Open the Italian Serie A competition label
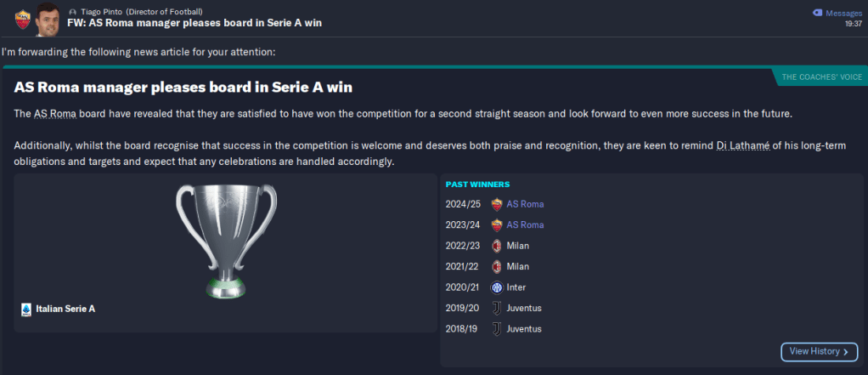The width and height of the screenshot is (868, 375). click(65, 310)
